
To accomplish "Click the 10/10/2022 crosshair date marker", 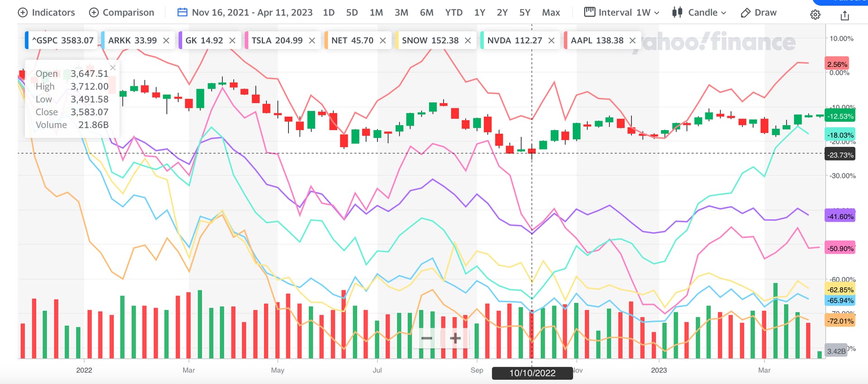I will coord(532,373).
